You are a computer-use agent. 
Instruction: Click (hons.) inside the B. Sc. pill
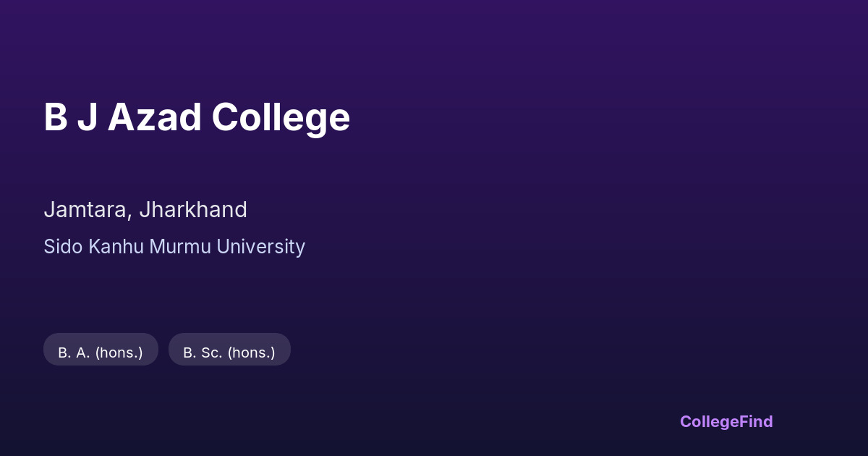(x=251, y=353)
